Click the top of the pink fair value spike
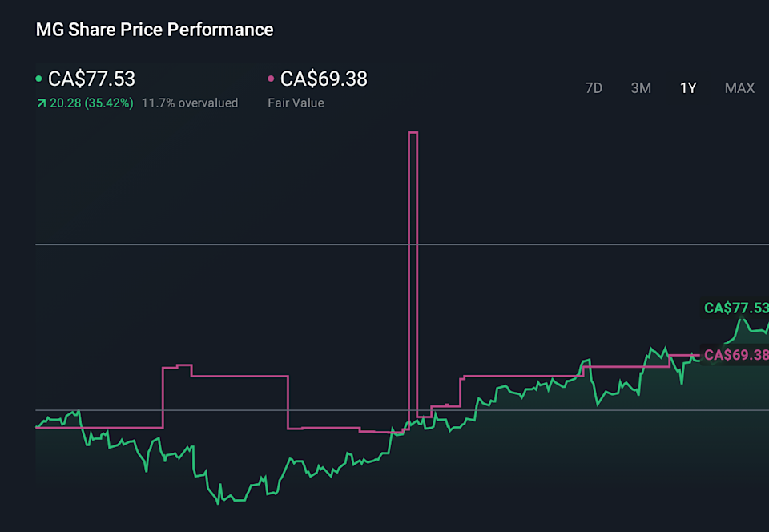Screen dimensions: 769x532 point(413,133)
